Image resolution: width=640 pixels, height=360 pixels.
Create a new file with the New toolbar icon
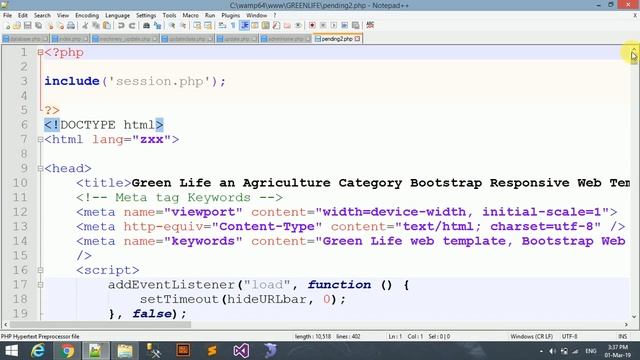coord(8,25)
